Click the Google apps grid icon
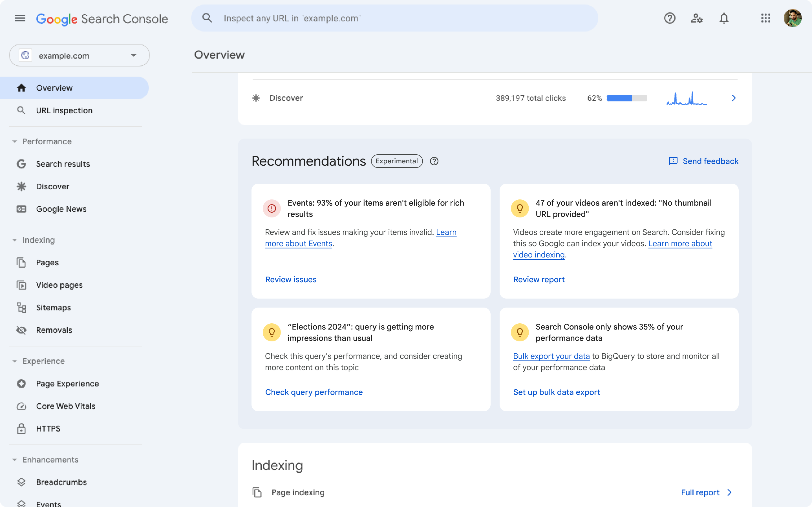812x507 pixels. [765, 18]
